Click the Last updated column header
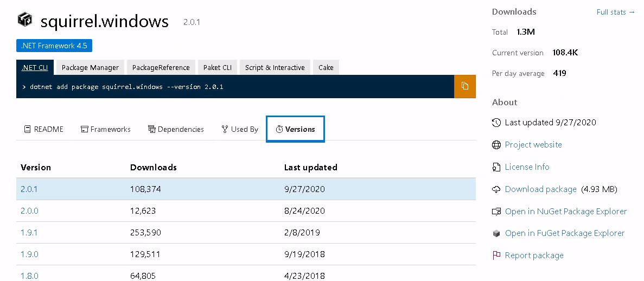Screen dimensions: 644x281 (310, 168)
